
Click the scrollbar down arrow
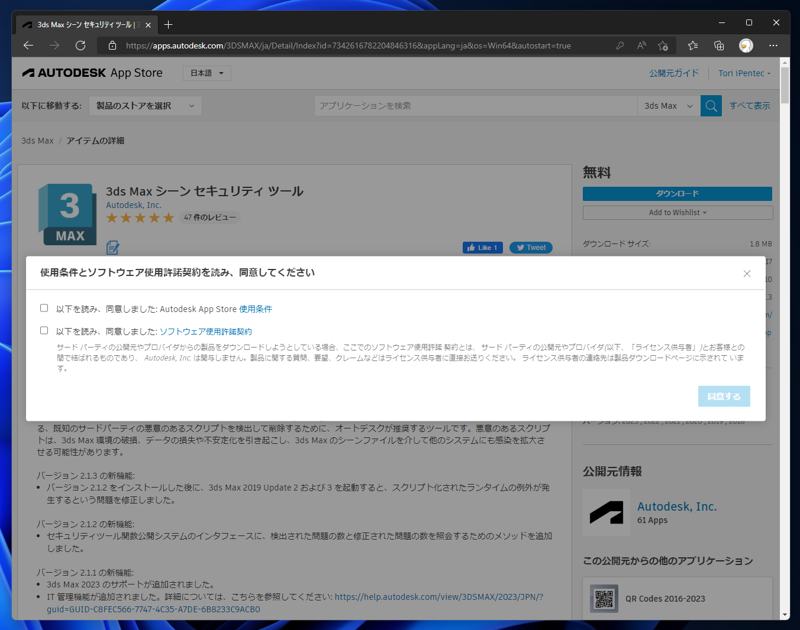point(785,614)
